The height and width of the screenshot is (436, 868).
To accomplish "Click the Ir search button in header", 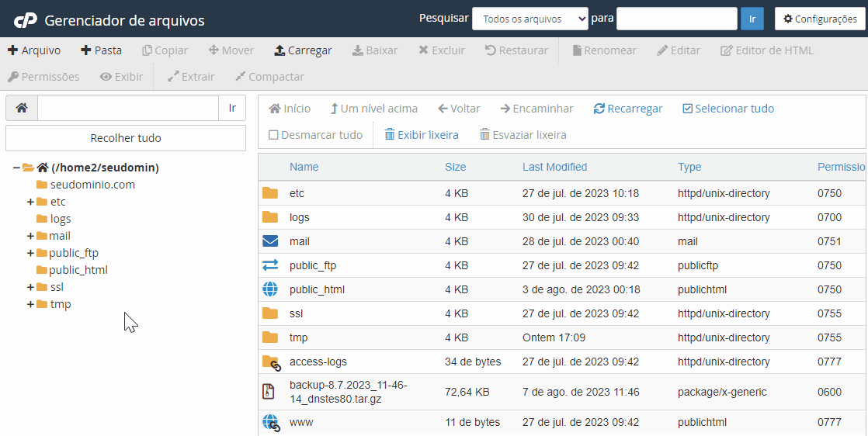I will [x=752, y=19].
